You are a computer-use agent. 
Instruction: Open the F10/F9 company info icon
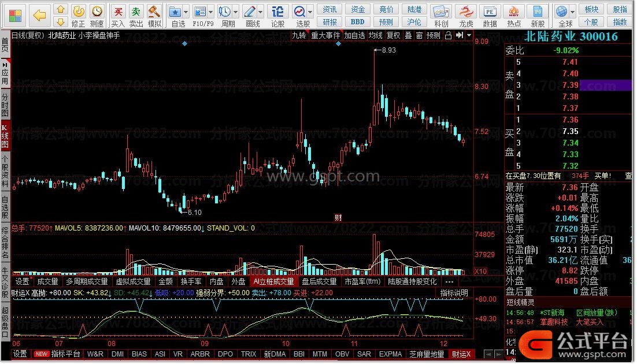[x=200, y=12]
